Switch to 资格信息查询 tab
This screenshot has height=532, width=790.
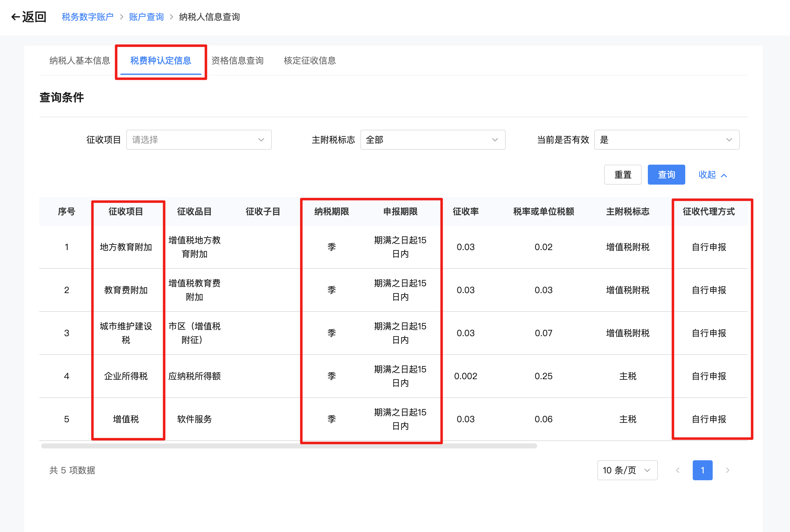click(x=238, y=60)
